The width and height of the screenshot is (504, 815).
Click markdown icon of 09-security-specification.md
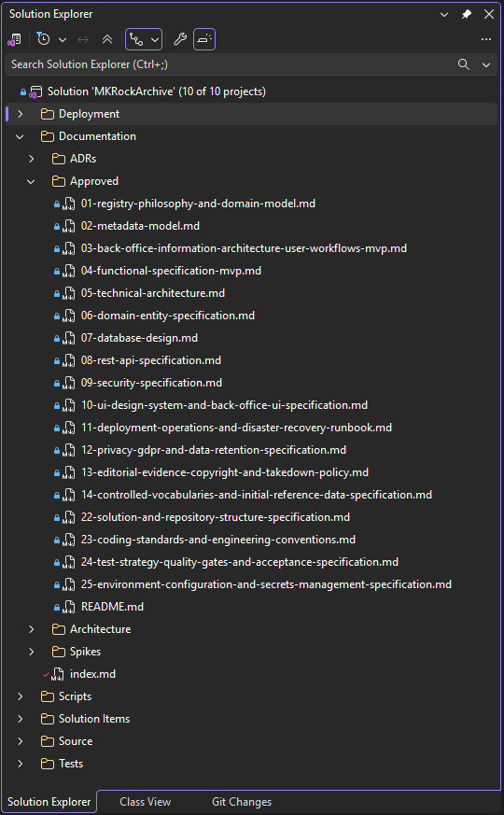68,383
